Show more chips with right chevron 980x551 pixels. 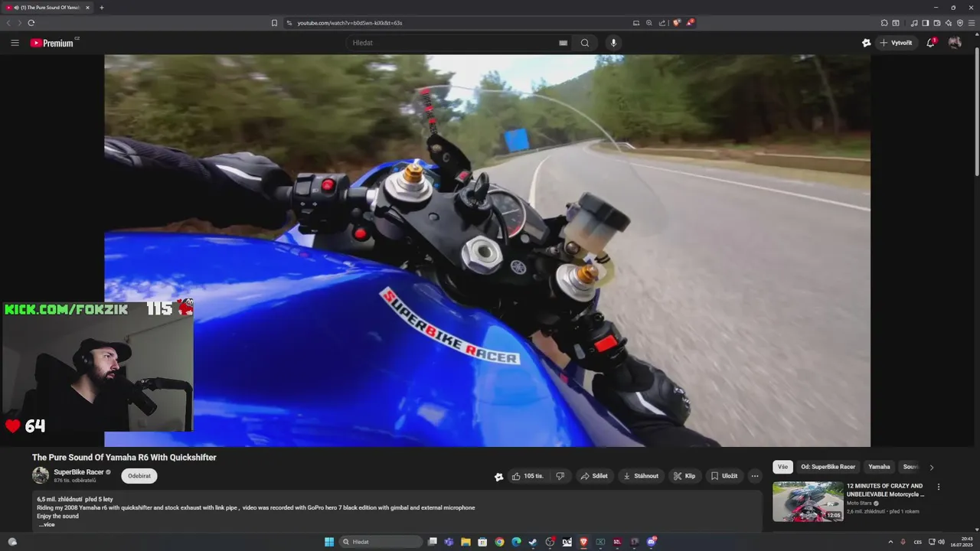coord(932,467)
